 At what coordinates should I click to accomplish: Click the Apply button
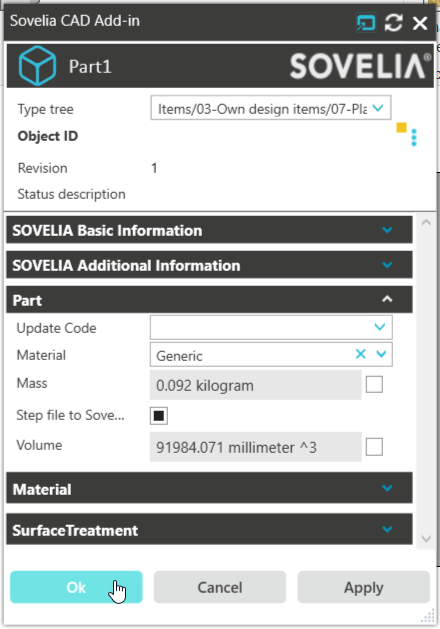(x=363, y=587)
